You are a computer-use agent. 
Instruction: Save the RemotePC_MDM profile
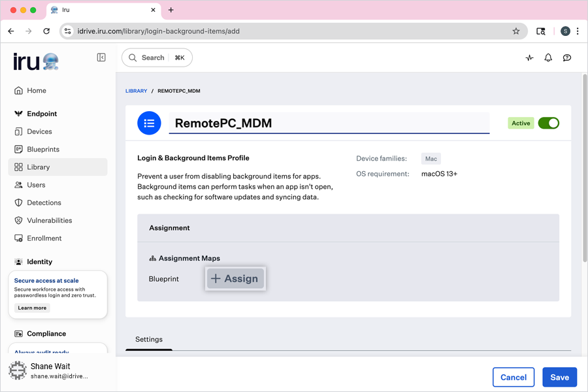click(559, 377)
